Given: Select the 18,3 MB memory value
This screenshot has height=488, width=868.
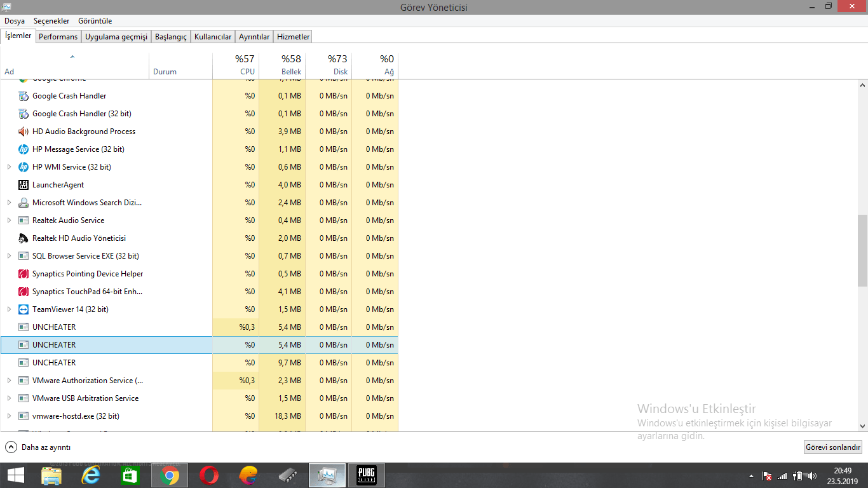Looking at the screenshot, I should [287, 416].
